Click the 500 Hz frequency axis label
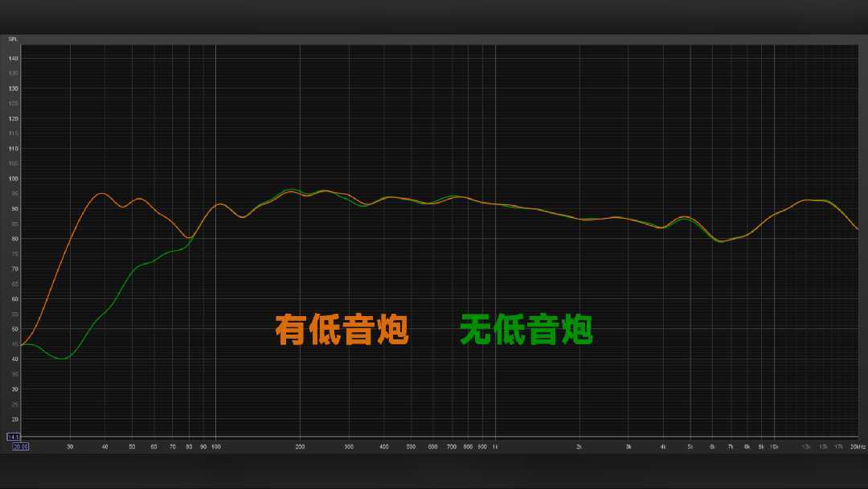 pos(411,446)
